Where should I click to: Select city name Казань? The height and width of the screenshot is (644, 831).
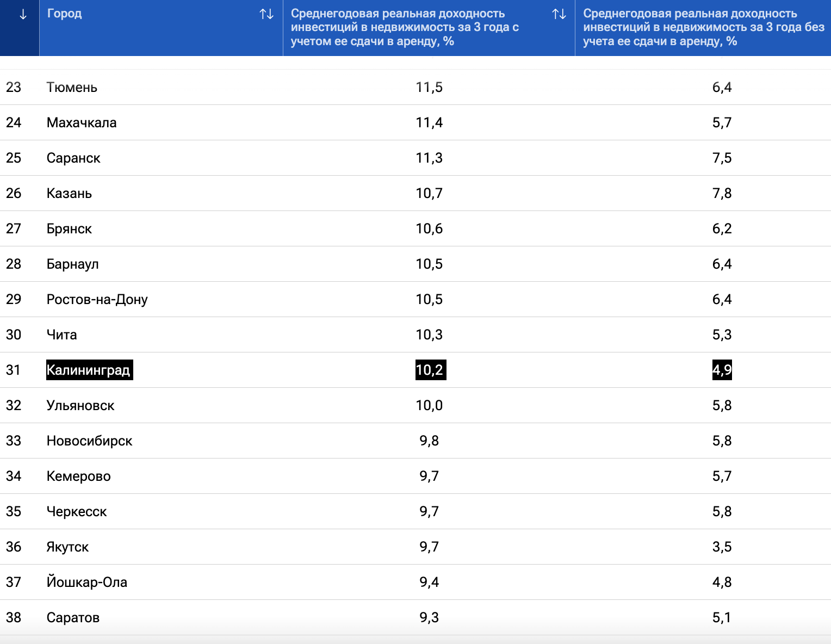click(x=69, y=194)
